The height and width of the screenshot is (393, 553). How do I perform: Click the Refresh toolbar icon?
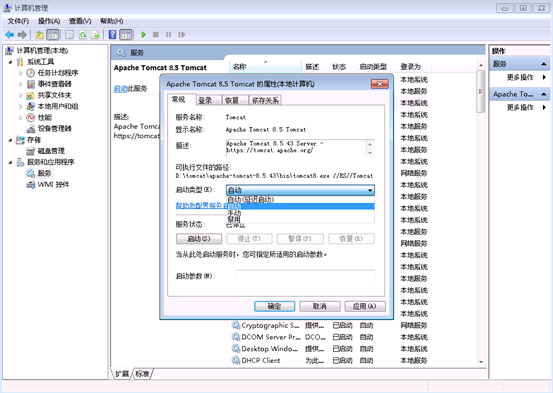[83, 35]
